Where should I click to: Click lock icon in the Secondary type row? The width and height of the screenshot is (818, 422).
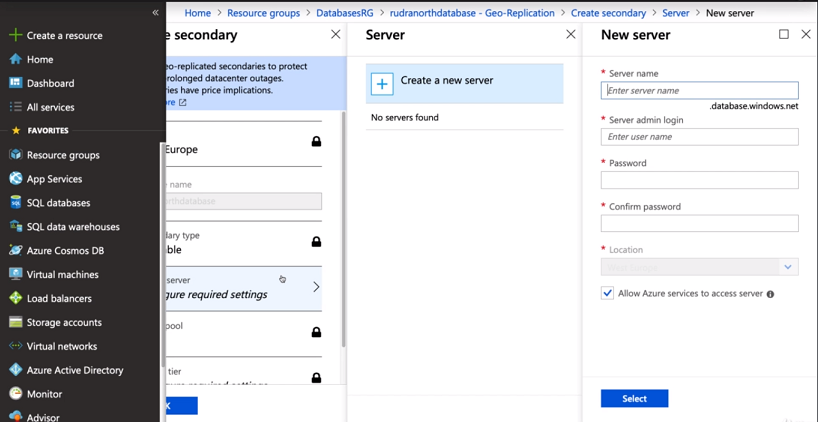(x=316, y=242)
